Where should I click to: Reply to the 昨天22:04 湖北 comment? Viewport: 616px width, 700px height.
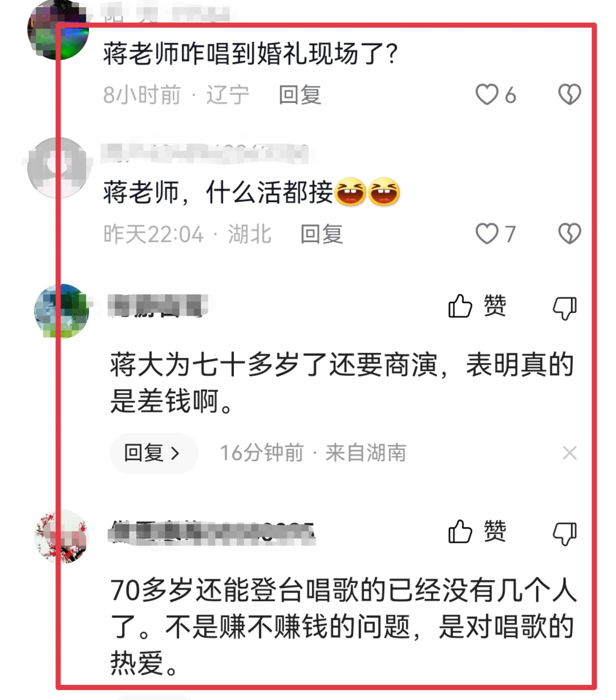[x=321, y=234]
